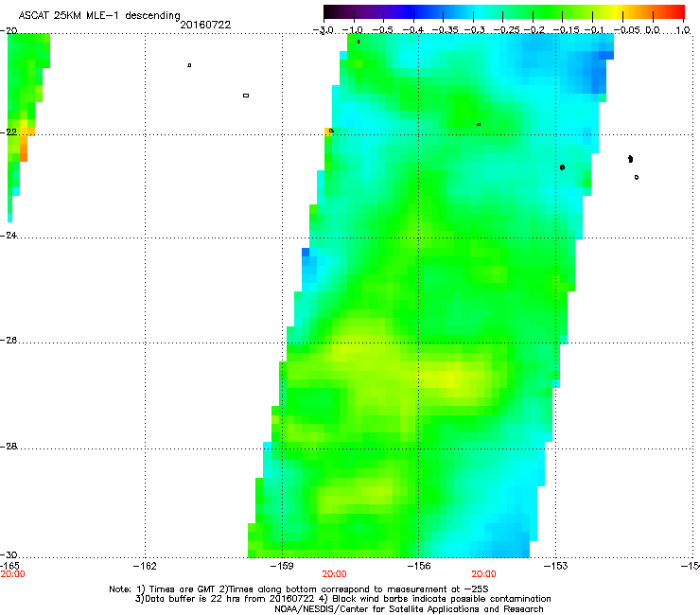Click the -165 longitude axis label

[9, 566]
